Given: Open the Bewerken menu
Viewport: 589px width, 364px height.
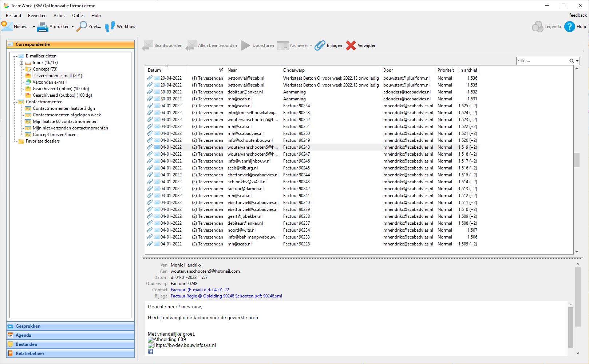Looking at the screenshot, I should 37,16.
